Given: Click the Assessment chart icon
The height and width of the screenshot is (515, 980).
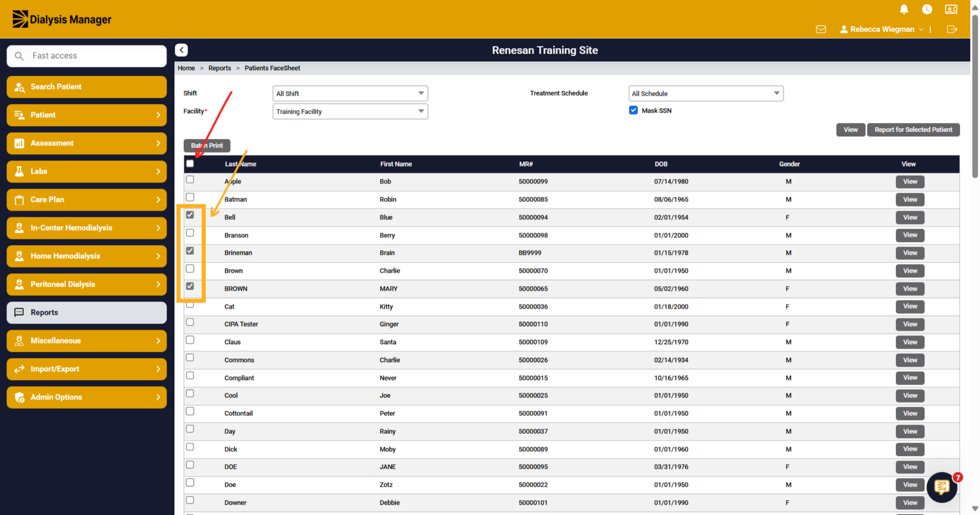Looking at the screenshot, I should (19, 143).
